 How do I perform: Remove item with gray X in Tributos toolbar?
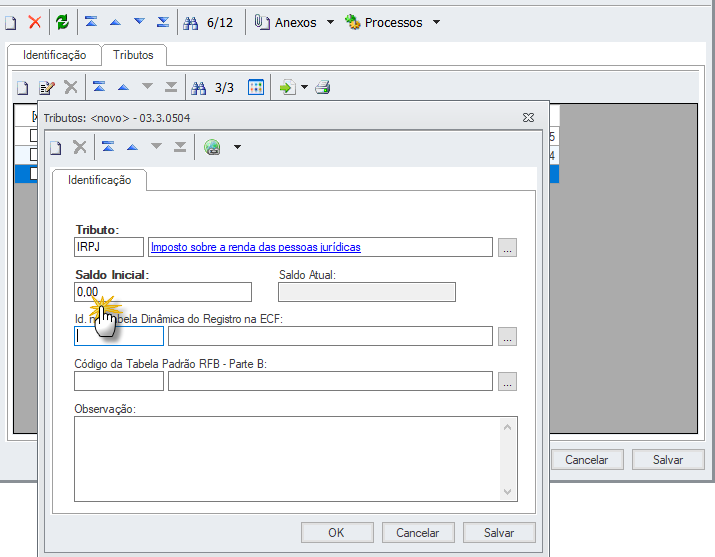(71, 87)
